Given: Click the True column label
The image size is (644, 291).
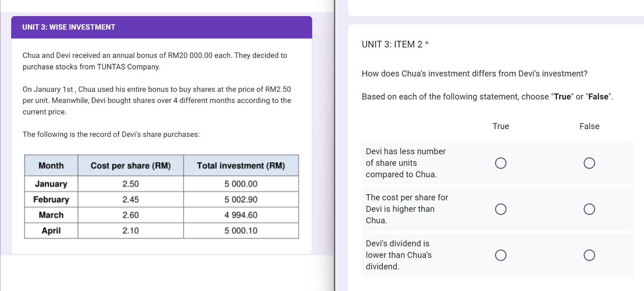Looking at the screenshot, I should 501,126.
